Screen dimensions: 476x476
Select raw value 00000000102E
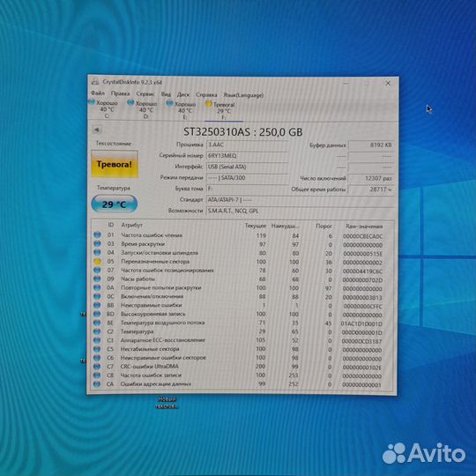pos(362,368)
